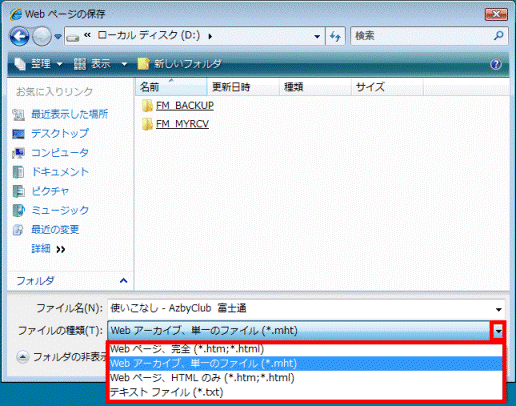Open the recent pages dropdown arrow
Screen dimensions: 516x406
(58, 36)
